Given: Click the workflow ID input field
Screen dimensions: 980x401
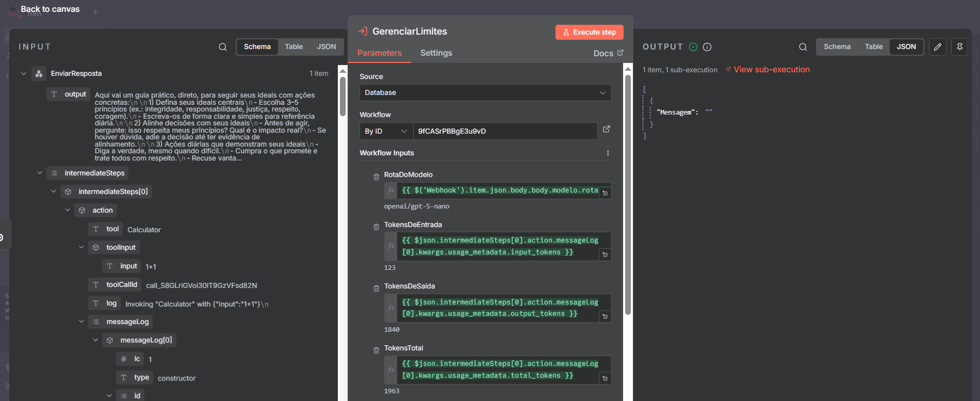Looking at the screenshot, I should click(x=504, y=132).
